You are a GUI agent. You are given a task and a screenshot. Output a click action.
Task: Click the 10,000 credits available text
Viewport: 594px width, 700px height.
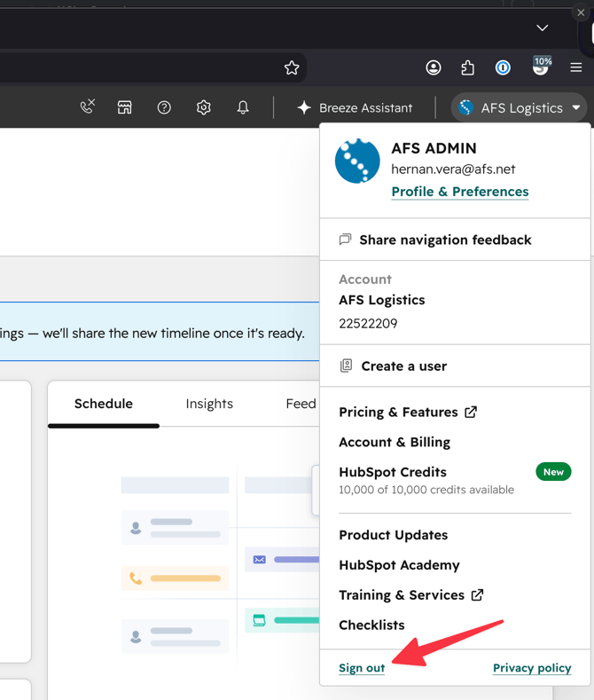[426, 490]
